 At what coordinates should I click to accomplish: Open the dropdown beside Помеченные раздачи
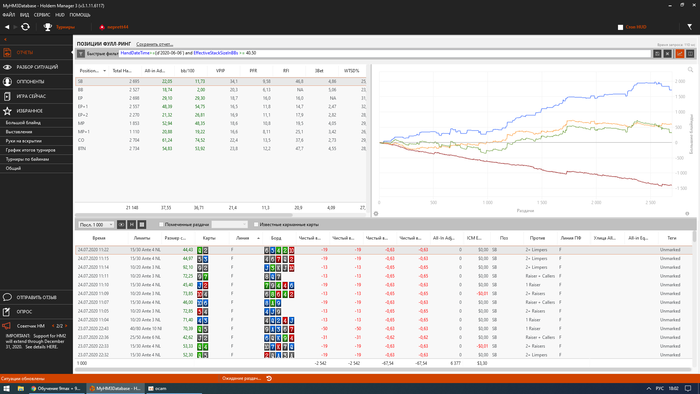point(229,224)
